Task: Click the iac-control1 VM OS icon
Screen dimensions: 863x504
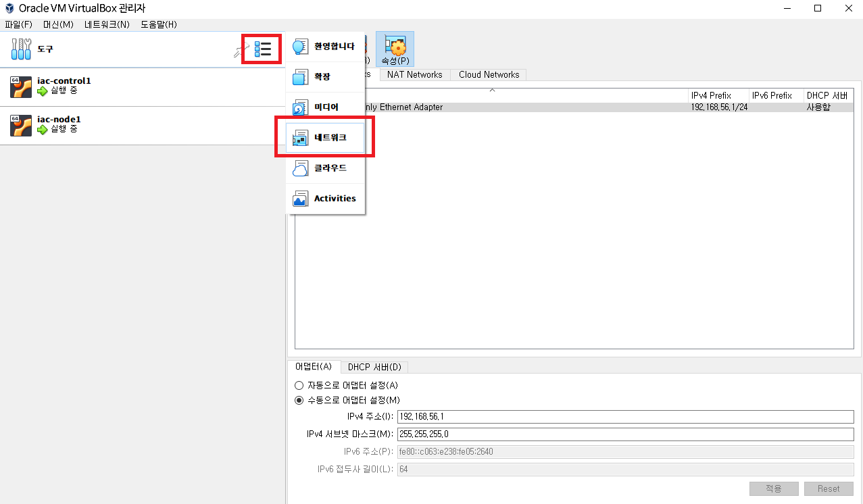Action: point(21,87)
